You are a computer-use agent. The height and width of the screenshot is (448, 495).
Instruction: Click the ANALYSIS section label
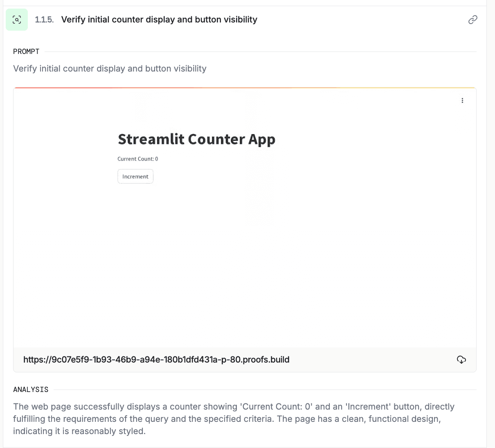coord(31,390)
